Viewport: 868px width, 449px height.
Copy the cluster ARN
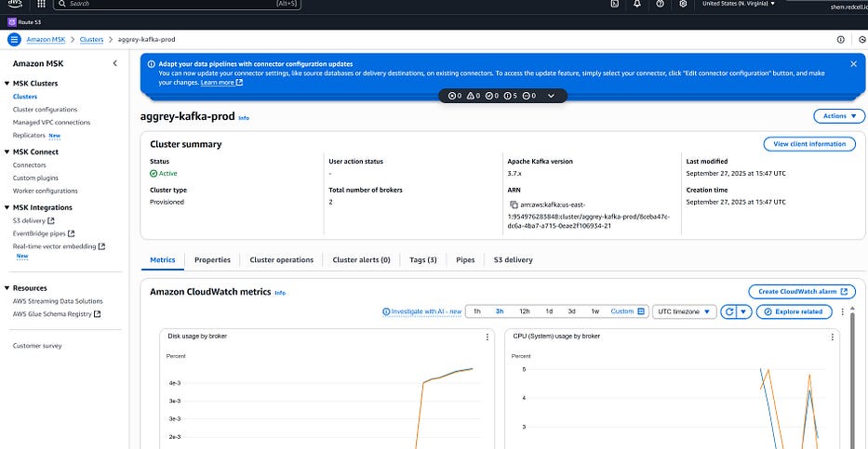[514, 205]
